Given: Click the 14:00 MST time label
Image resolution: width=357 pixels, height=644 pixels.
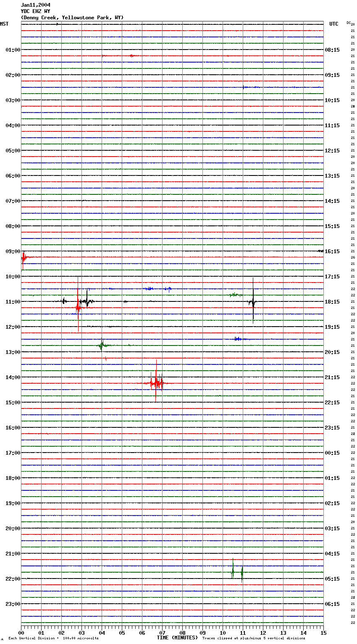Looking at the screenshot, I should click(13, 377).
